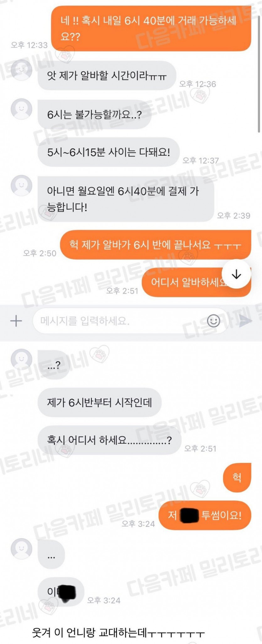Select the '투썸이요!' orange message bubble
262x644 pixels.
pos(205,515)
